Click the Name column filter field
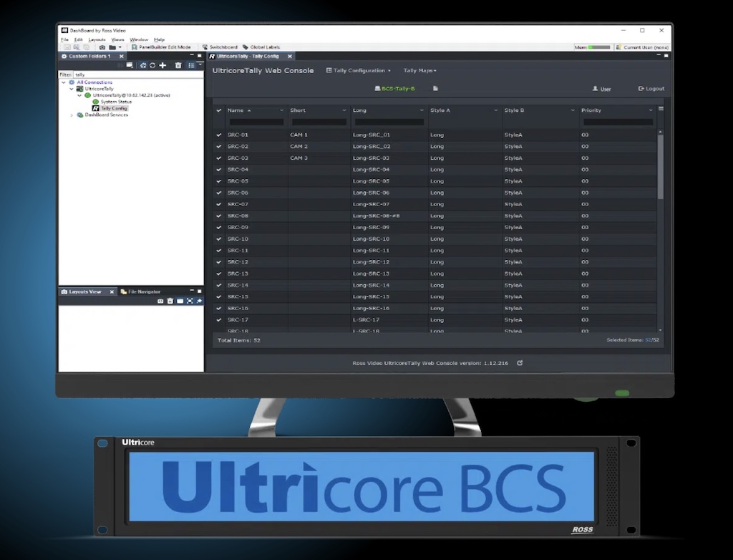The image size is (733, 560). 256,122
